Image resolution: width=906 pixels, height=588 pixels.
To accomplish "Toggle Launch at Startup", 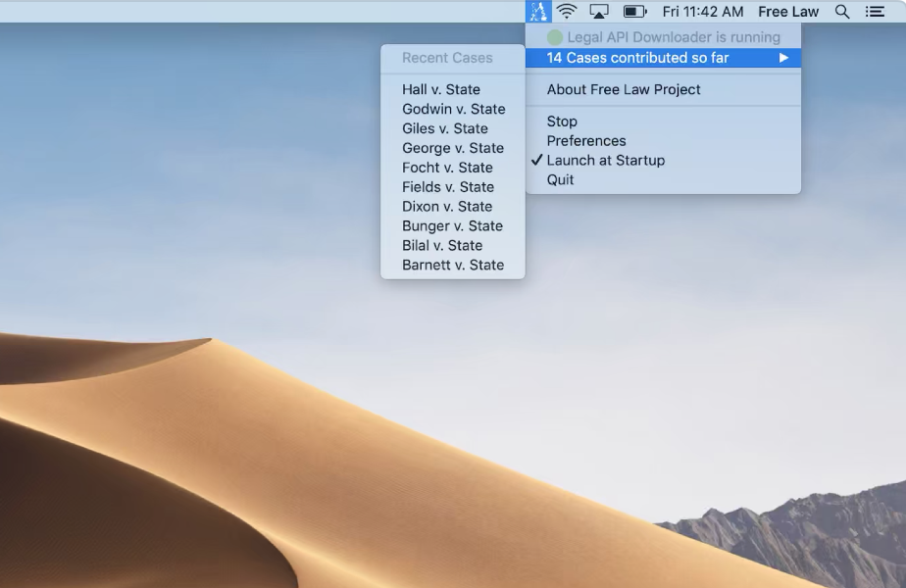I will tap(663, 161).
